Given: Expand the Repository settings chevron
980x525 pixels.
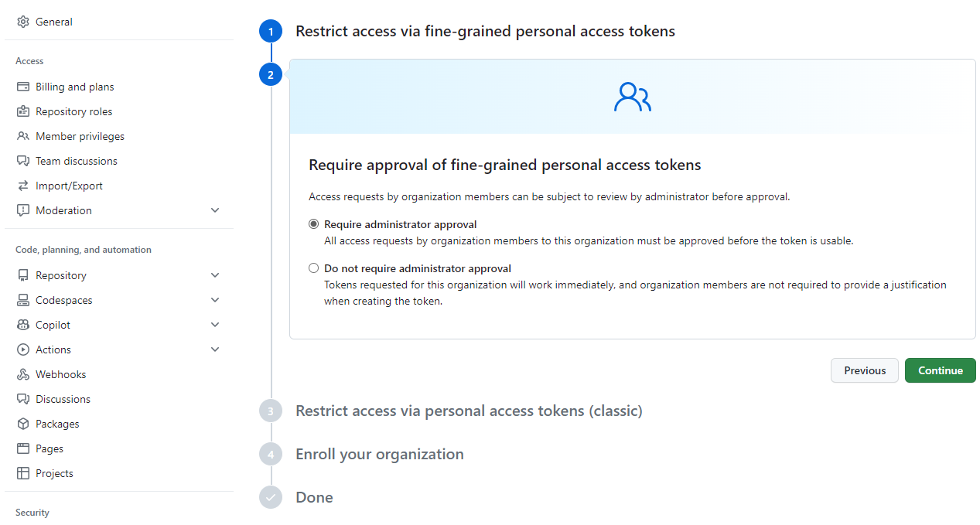Looking at the screenshot, I should (x=215, y=275).
